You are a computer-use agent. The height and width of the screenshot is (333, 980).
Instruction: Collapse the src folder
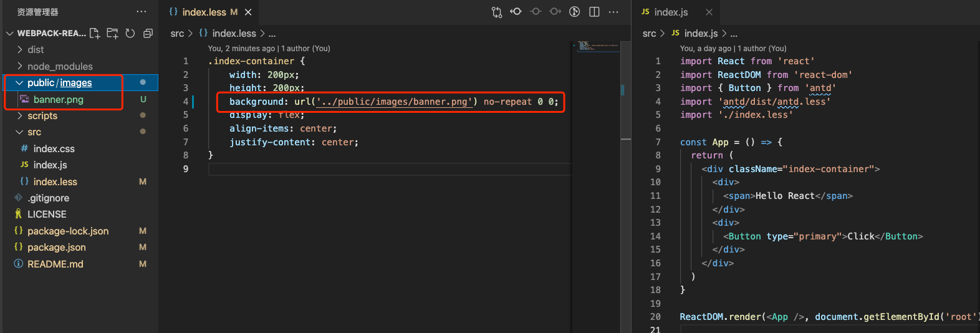(34, 132)
